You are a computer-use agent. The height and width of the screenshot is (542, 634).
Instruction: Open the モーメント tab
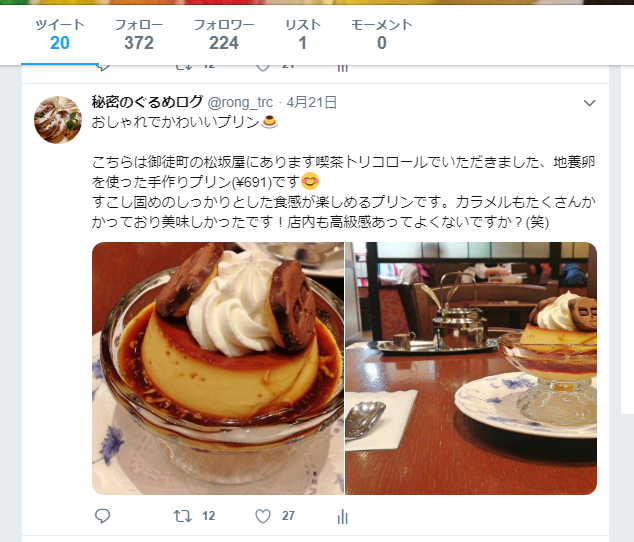[x=382, y=35]
